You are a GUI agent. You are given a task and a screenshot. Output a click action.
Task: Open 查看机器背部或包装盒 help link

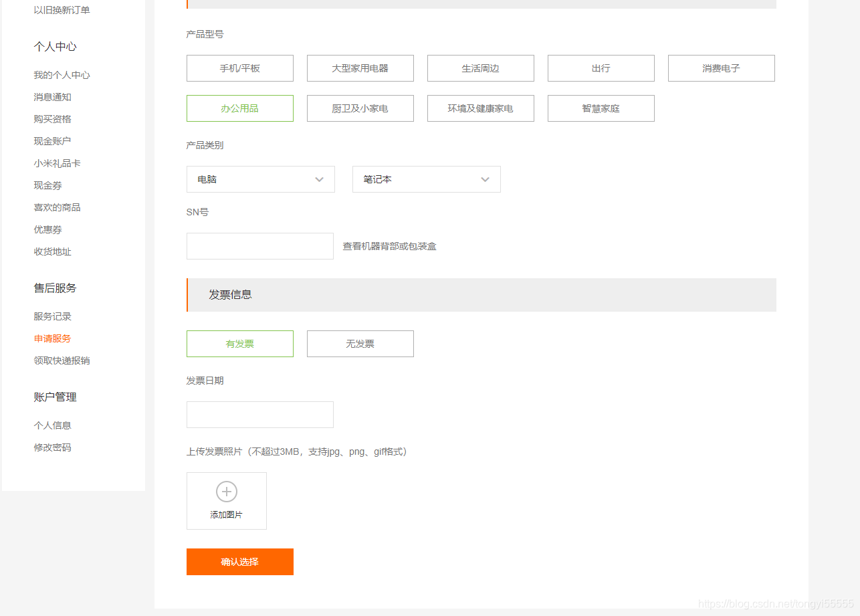click(389, 246)
